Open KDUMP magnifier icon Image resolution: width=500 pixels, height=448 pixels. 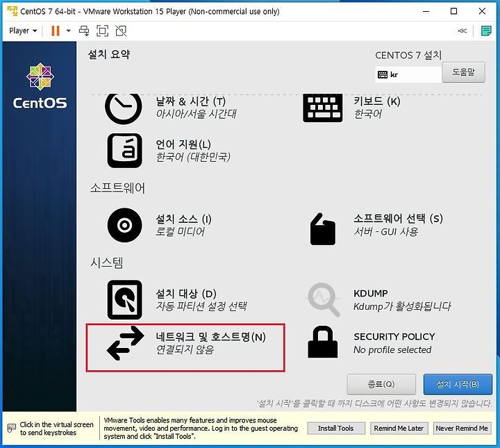click(x=324, y=300)
